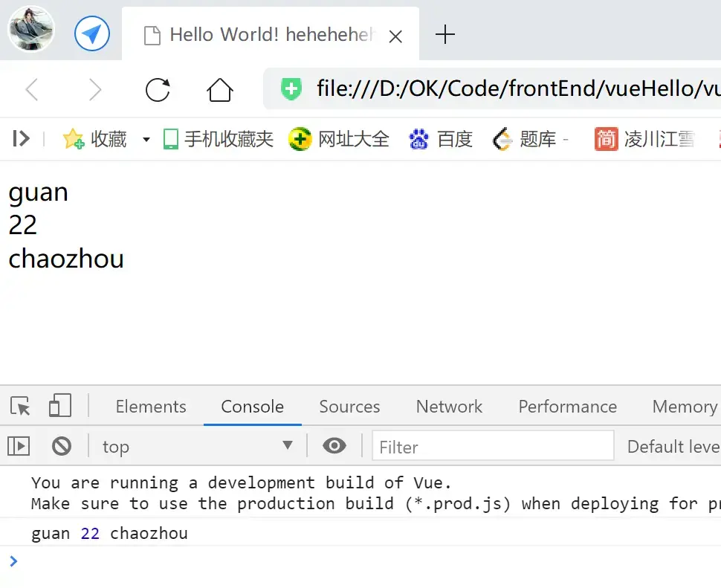Open the Default levels dropdown

coord(673,447)
